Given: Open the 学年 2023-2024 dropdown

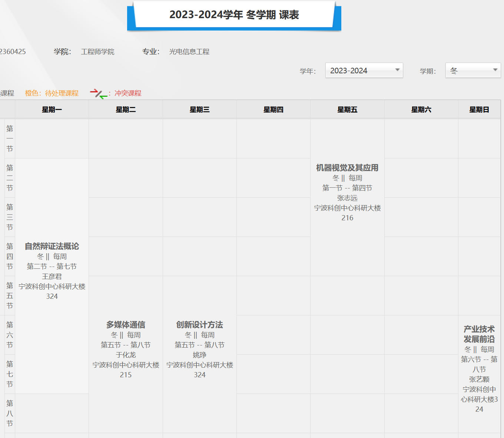Looking at the screenshot, I should [364, 70].
